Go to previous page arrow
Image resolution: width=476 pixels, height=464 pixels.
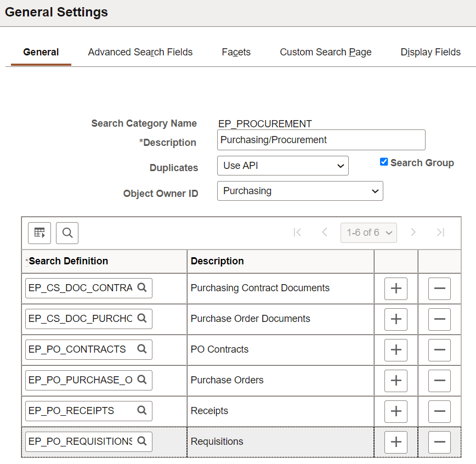(325, 233)
